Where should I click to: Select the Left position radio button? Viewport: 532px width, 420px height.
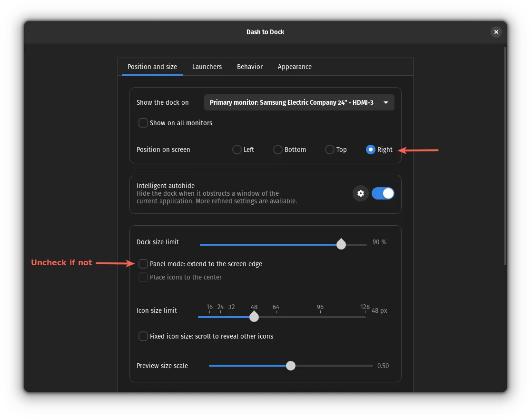click(237, 150)
